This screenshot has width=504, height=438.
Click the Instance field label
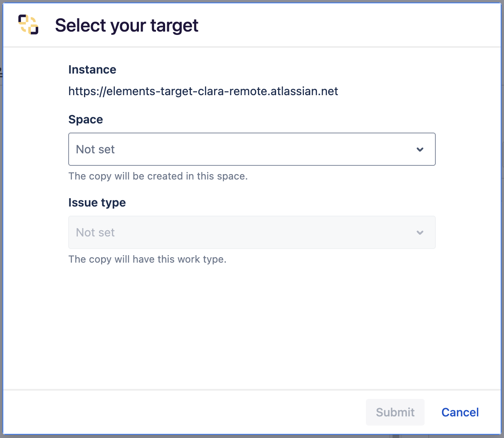92,69
